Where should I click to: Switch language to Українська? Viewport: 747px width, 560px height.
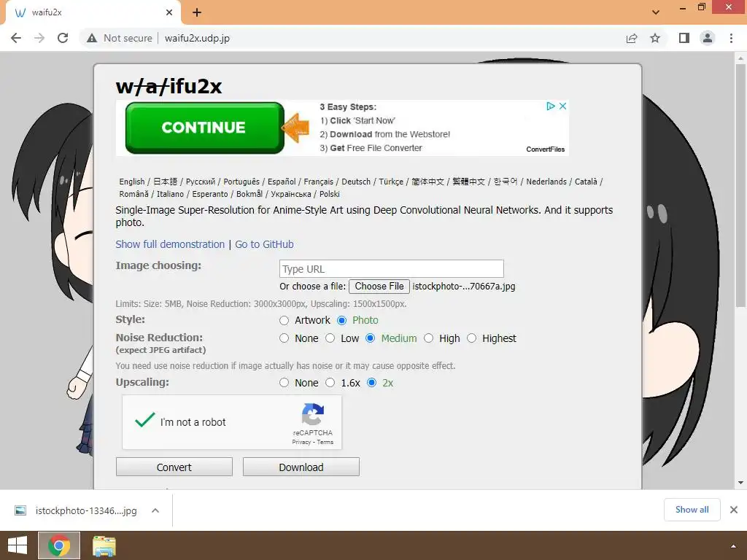coord(290,194)
